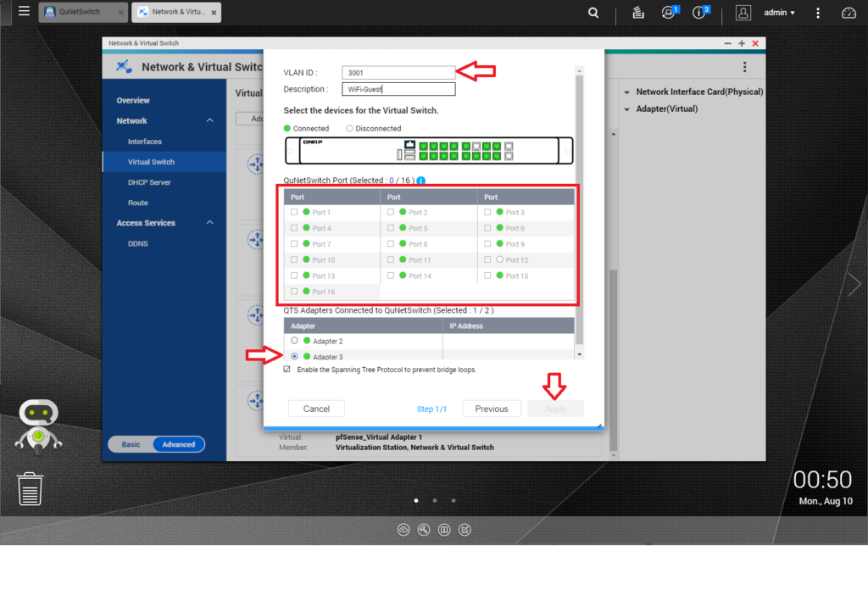868x590 pixels.
Task: Check the Port 3 checkbox
Action: click(x=487, y=212)
